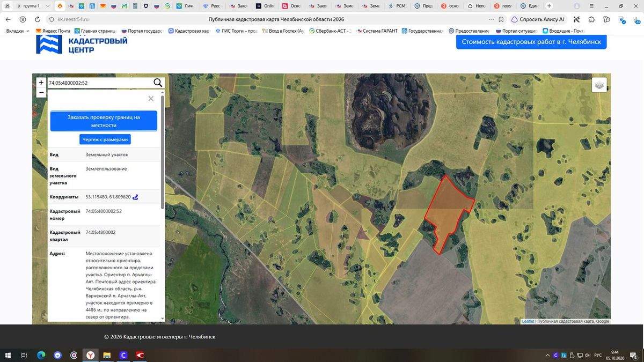The height and width of the screenshot is (362, 644).
Task: Bookmark this page
Action: point(501,19)
